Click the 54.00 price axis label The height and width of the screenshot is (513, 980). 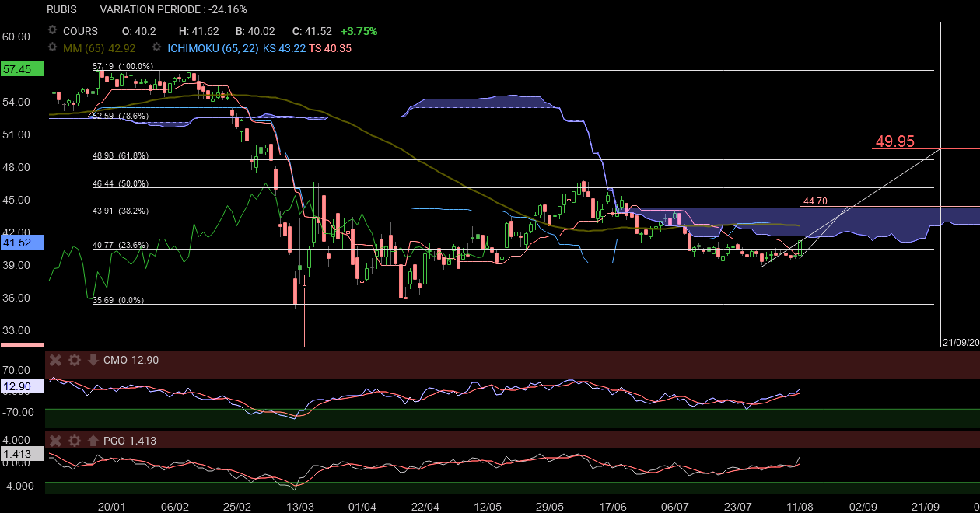16,101
